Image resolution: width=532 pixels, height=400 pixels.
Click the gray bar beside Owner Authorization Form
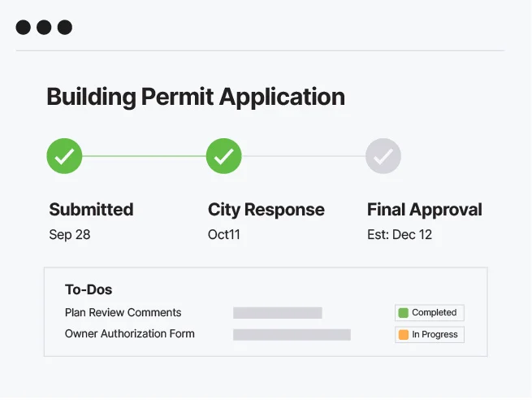(x=292, y=335)
